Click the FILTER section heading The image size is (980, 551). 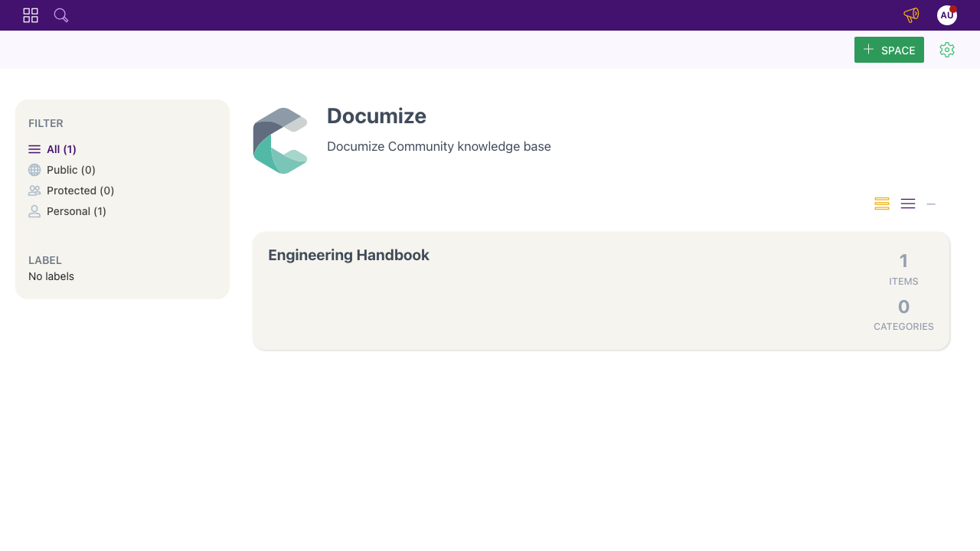pyautogui.click(x=46, y=123)
